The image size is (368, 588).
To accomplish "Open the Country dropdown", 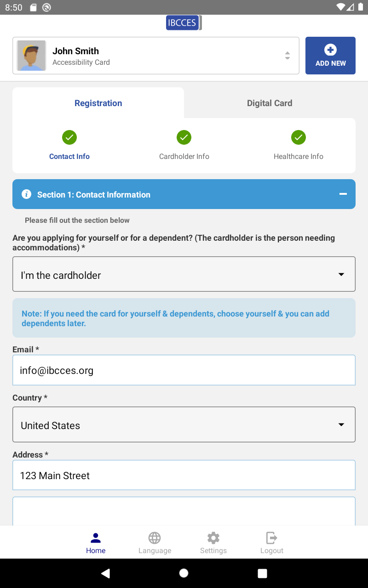I will point(184,424).
